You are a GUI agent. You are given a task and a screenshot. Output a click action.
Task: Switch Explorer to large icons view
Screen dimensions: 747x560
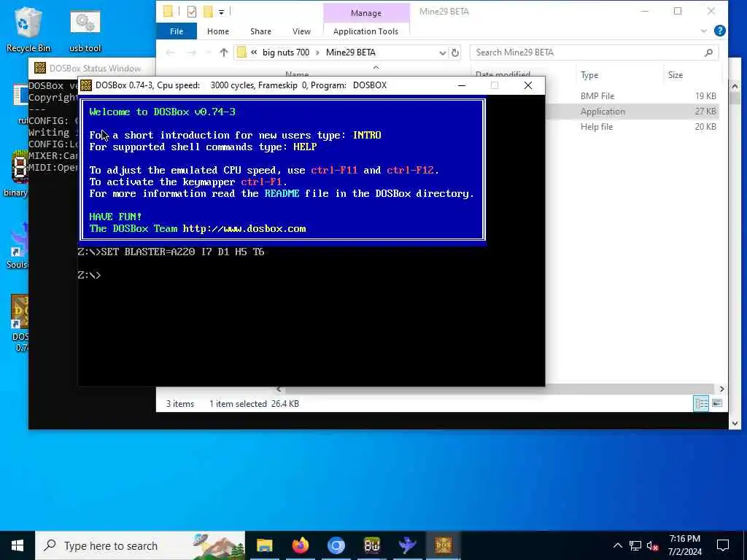click(x=716, y=404)
